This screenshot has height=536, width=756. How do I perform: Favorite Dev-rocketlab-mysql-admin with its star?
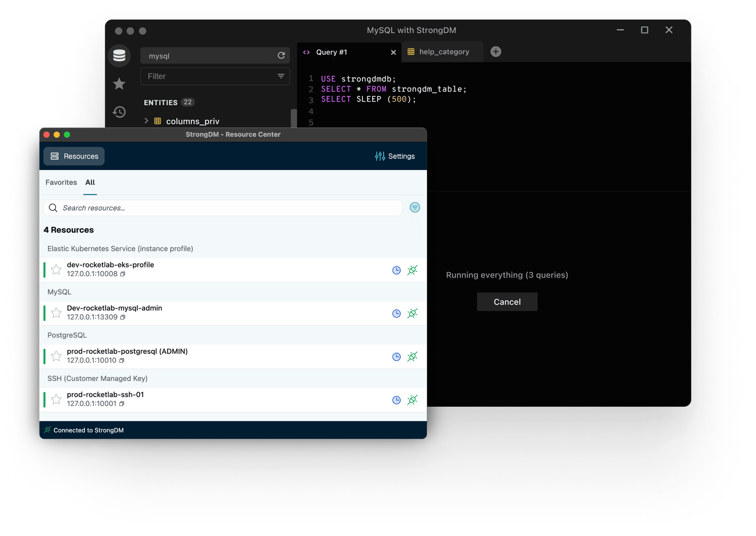coord(56,313)
